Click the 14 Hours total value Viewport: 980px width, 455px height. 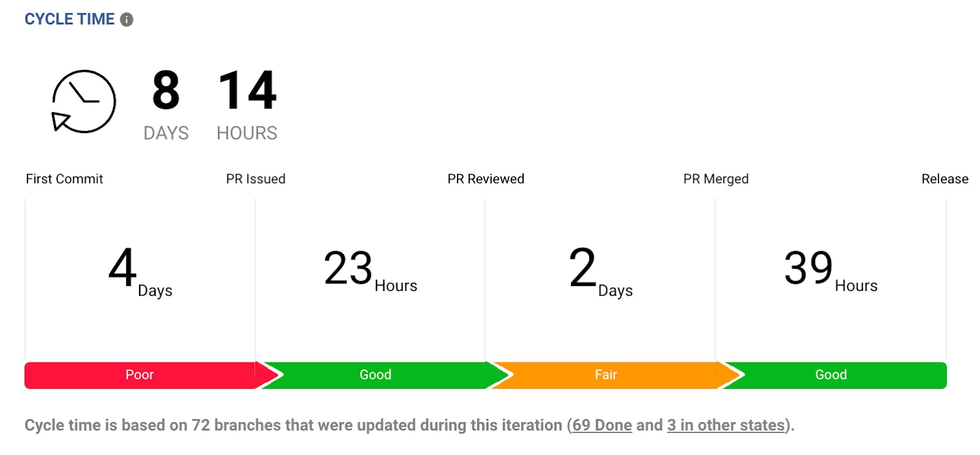(x=247, y=104)
